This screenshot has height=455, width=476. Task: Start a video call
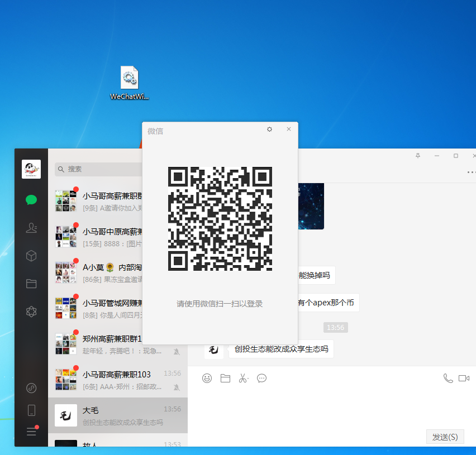[x=464, y=379]
